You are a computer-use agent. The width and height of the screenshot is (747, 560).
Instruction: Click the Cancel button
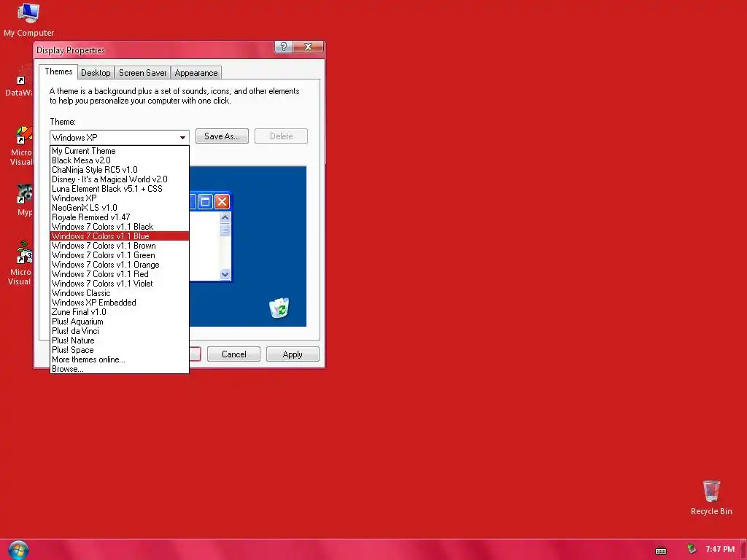coord(234,354)
